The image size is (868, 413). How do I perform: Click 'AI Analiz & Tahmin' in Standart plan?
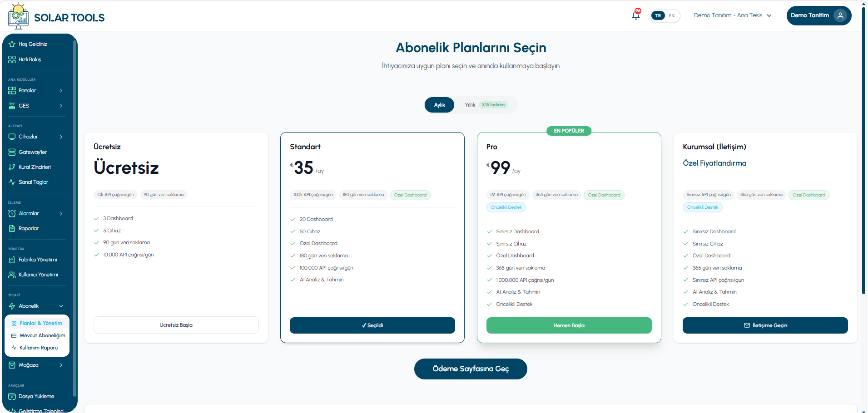coord(322,280)
